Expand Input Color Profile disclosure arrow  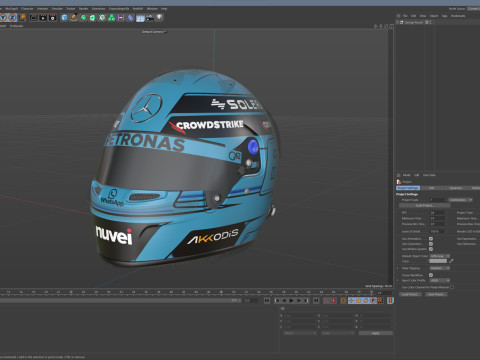click(398, 280)
